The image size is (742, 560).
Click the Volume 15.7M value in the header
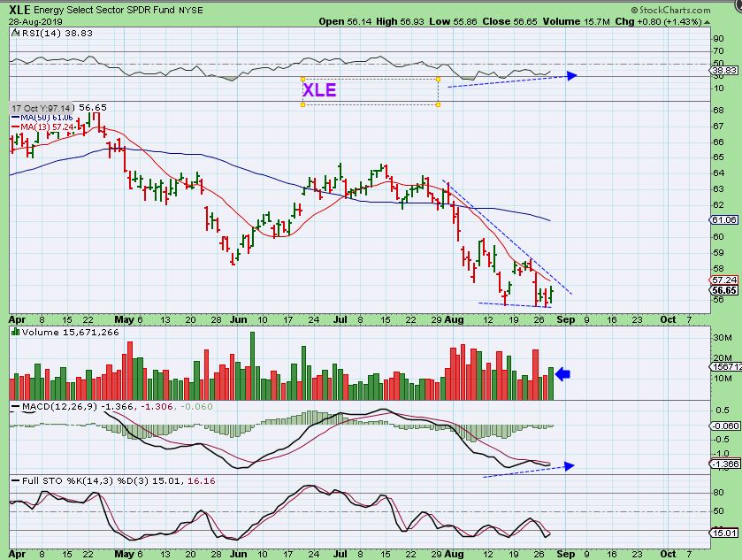576,21
